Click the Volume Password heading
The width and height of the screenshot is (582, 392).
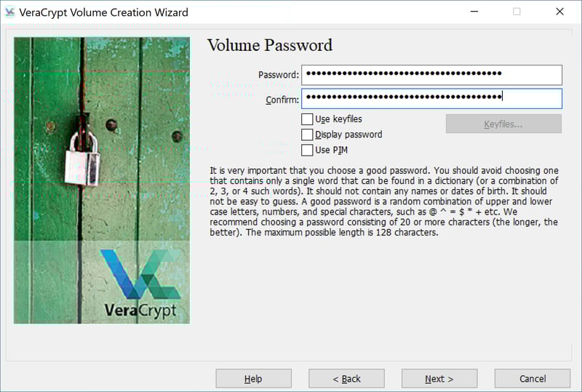pyautogui.click(x=270, y=45)
